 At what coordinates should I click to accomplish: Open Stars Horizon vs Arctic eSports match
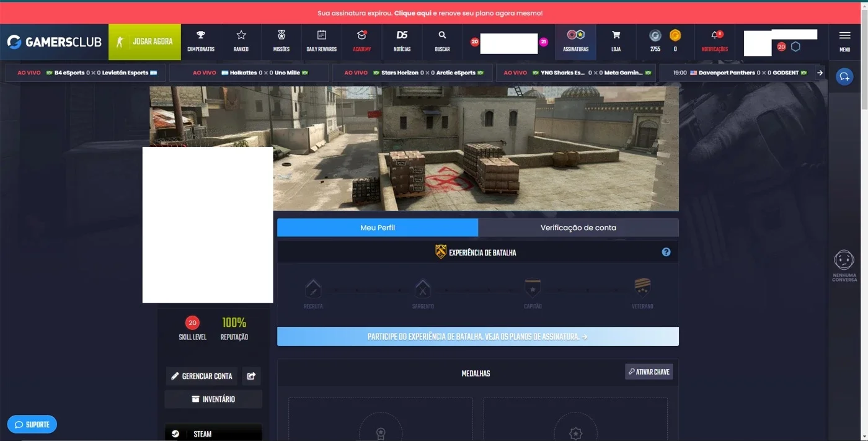coord(413,73)
